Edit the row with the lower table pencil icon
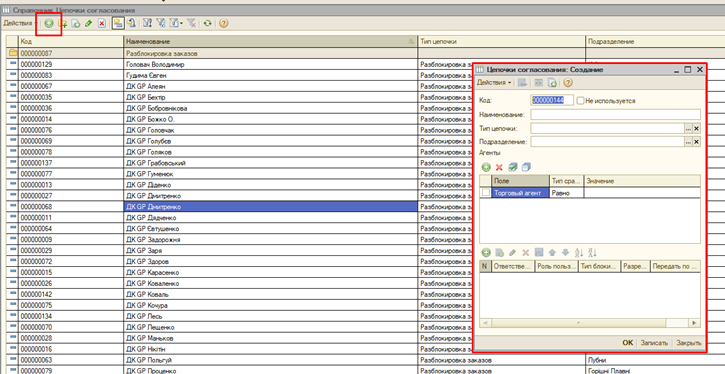This screenshot has width=725, height=374. coord(512,253)
